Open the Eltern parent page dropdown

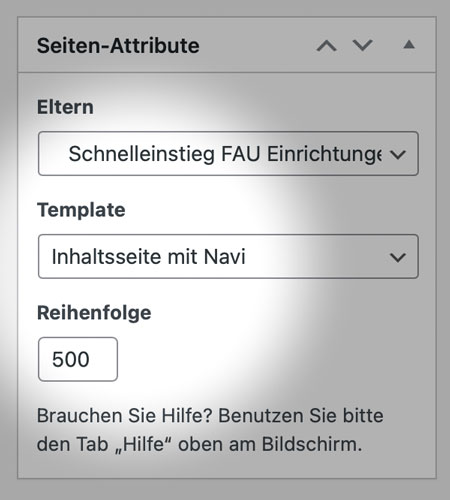click(x=228, y=154)
